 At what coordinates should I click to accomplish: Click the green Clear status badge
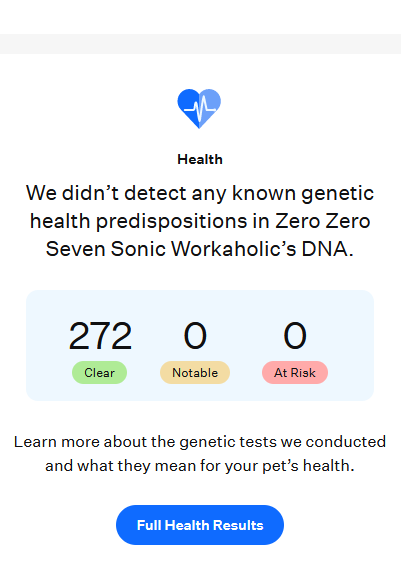point(99,372)
